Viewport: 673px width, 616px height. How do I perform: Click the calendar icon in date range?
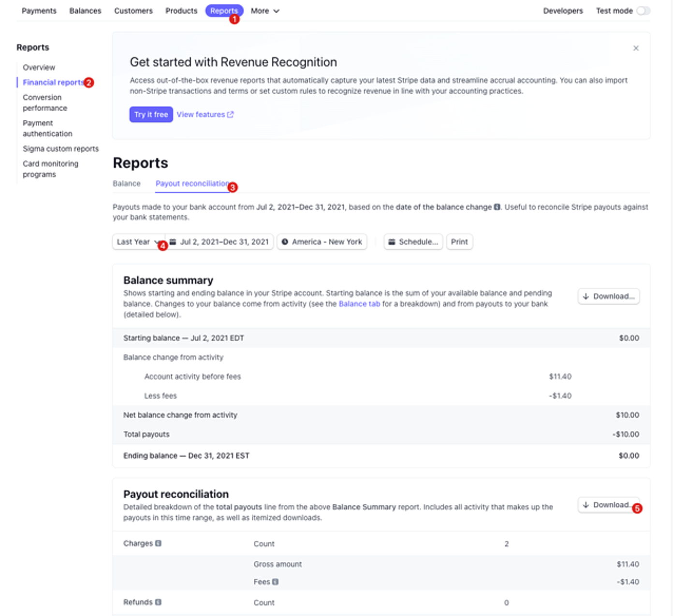pyautogui.click(x=173, y=242)
